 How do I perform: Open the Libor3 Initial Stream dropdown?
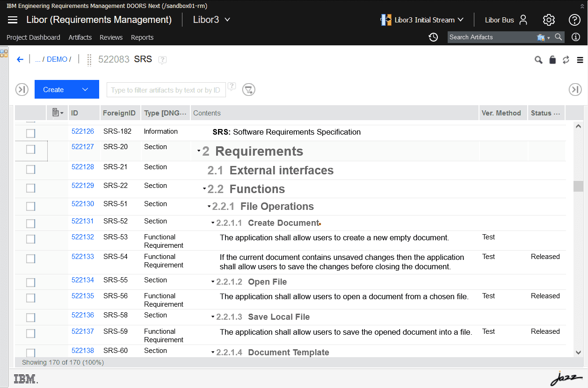coord(422,20)
